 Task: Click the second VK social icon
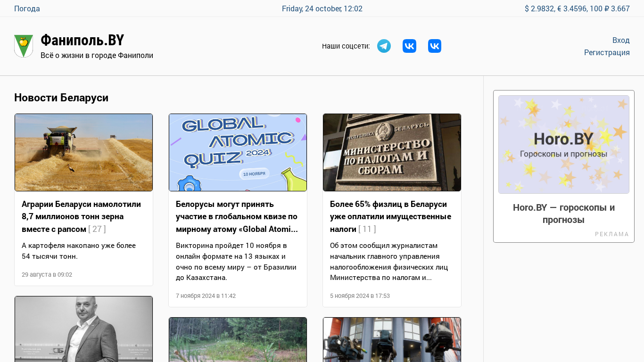[x=435, y=46]
